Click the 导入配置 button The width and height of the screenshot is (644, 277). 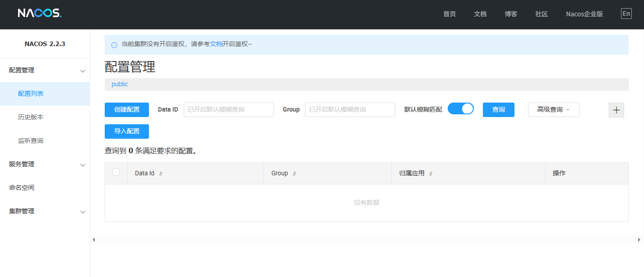(x=127, y=131)
